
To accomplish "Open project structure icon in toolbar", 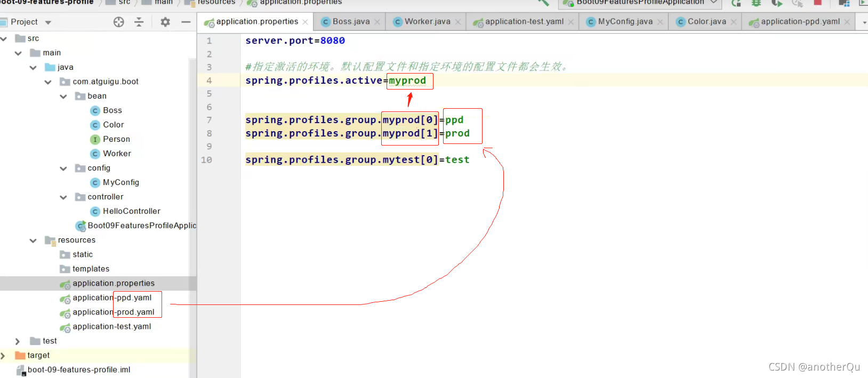I will tap(844, 3).
